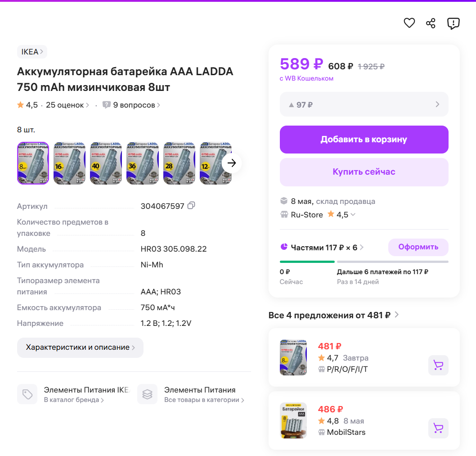Pick the 36-pack variant thumbnail
The width and height of the screenshot is (476, 456).
[x=143, y=163]
